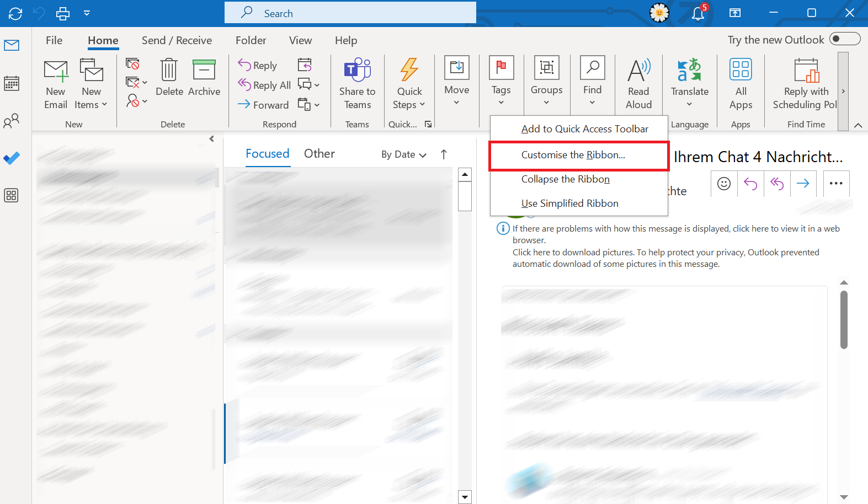Open the notifications bell
This screenshot has height=504, width=868.
[698, 13]
